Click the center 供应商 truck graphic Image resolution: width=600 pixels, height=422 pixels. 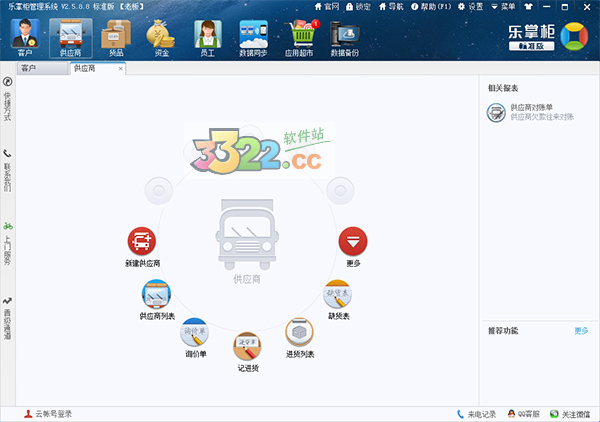(x=247, y=234)
